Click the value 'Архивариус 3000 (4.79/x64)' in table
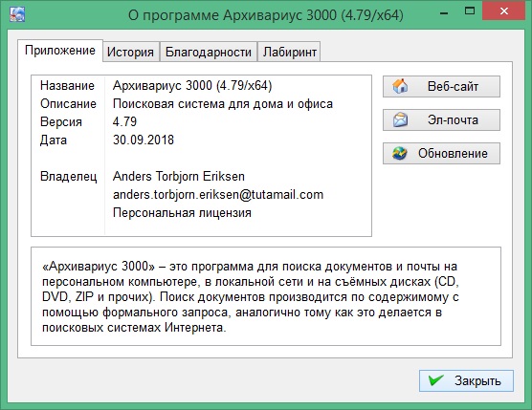This screenshot has width=532, height=410. (192, 85)
